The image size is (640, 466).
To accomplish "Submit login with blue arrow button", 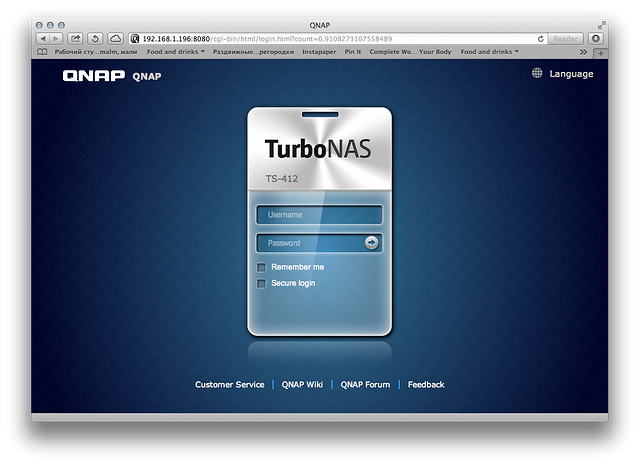I will 371,243.
